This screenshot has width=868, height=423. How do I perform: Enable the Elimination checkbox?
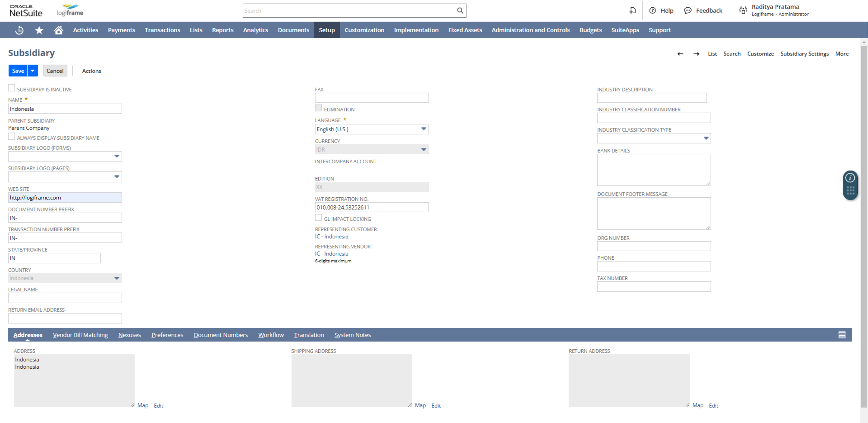[318, 108]
